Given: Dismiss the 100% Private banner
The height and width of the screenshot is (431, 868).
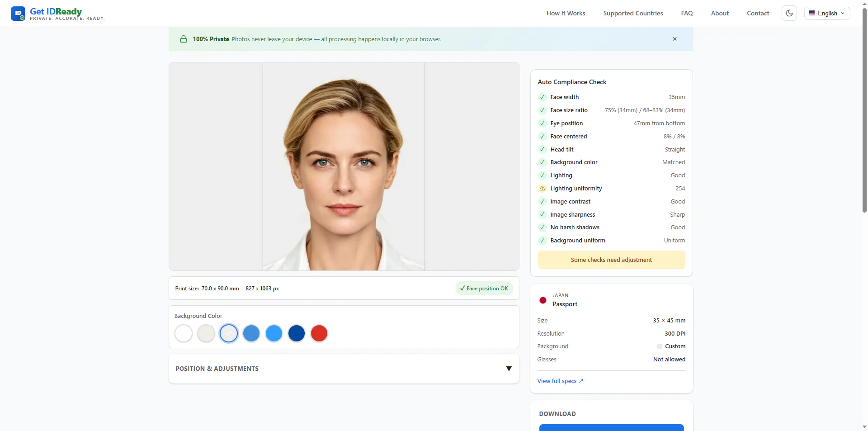Looking at the screenshot, I should 675,39.
